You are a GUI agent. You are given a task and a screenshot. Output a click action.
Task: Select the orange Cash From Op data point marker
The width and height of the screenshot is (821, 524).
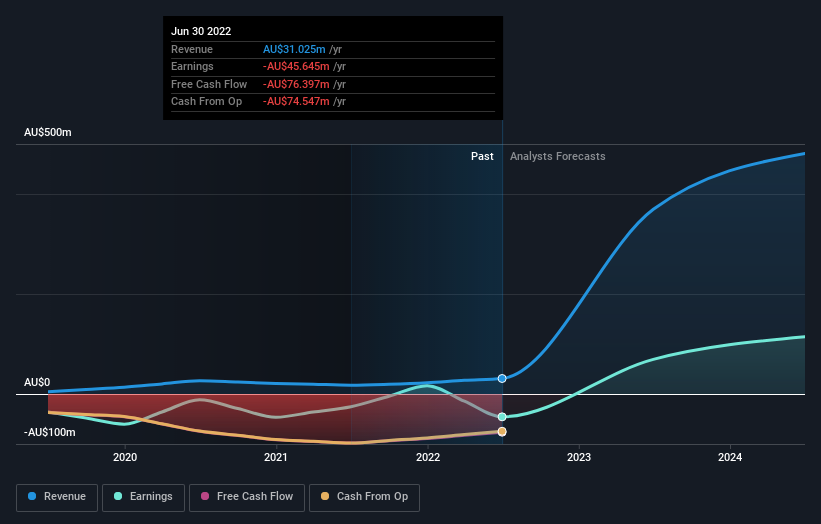click(x=502, y=432)
